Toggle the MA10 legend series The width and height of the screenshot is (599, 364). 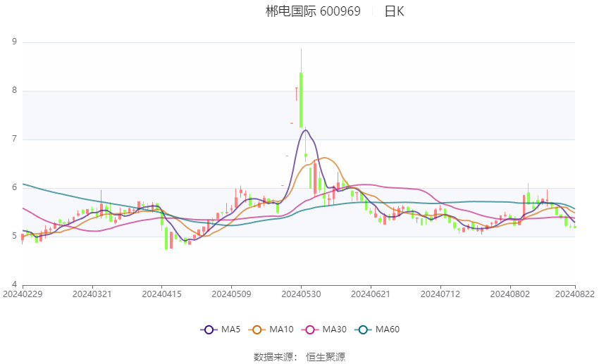pyautogui.click(x=271, y=330)
